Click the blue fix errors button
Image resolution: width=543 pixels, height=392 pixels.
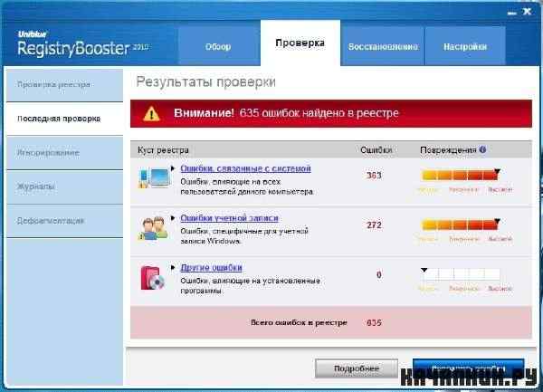coord(468,368)
